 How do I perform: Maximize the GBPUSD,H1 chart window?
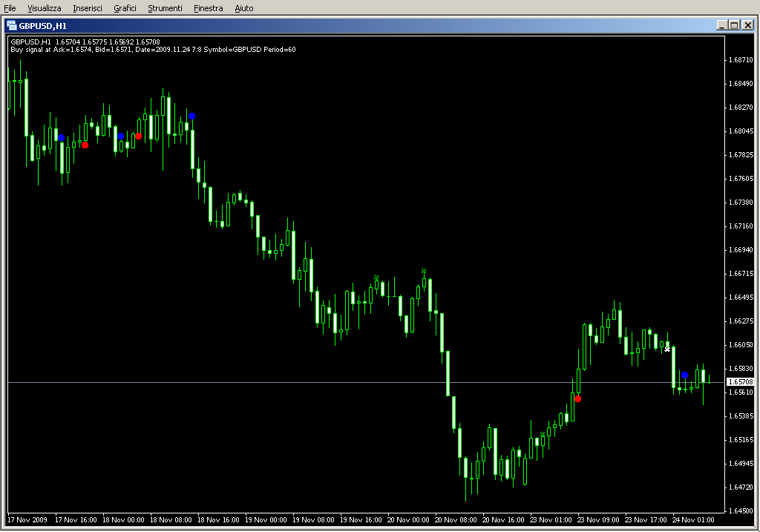click(734, 25)
